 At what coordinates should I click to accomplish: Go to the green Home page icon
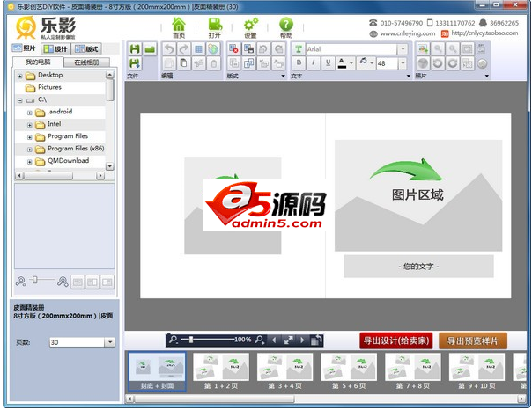179,27
